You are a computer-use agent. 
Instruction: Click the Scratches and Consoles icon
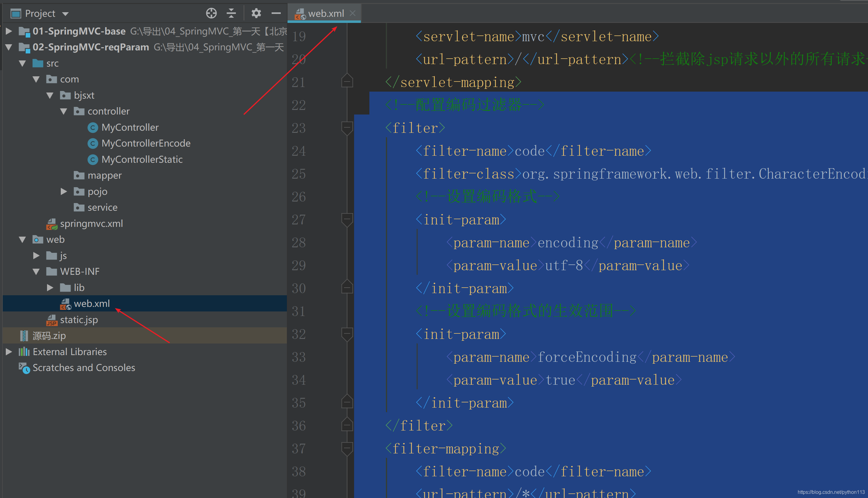(x=24, y=368)
